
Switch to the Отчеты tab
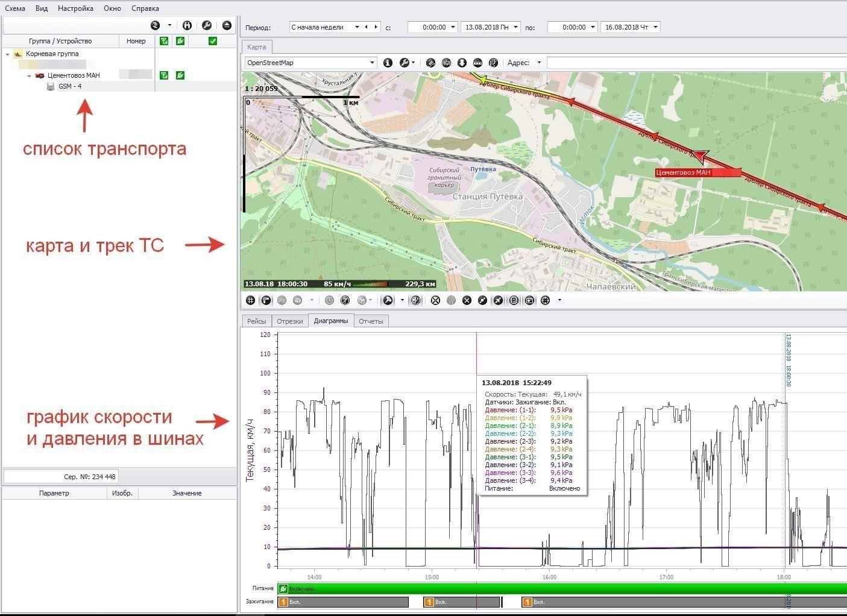pyautogui.click(x=371, y=321)
